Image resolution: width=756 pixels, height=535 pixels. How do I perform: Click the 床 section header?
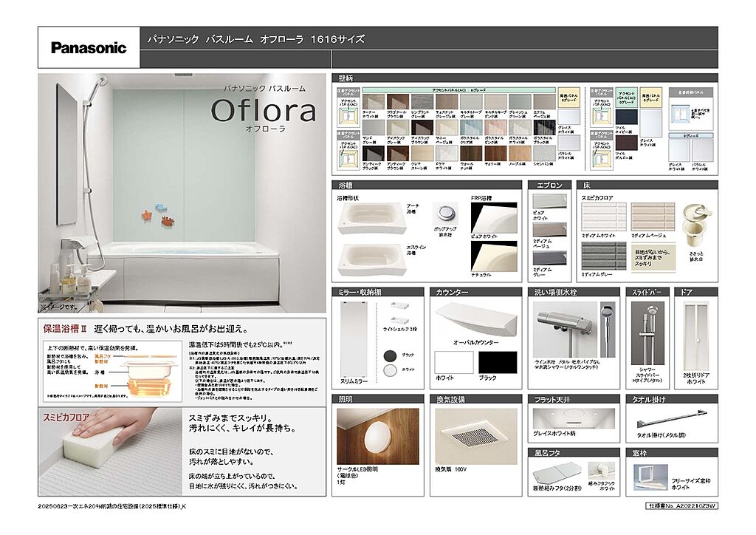click(647, 185)
